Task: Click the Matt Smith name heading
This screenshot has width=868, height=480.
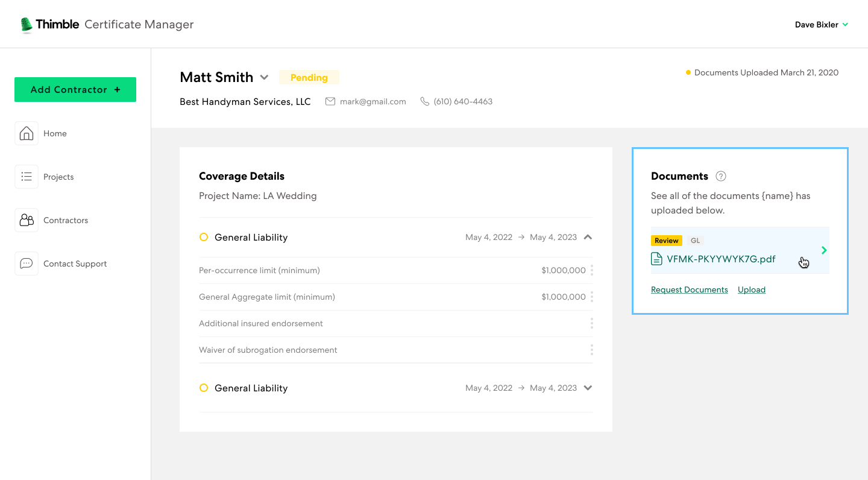Action: click(x=216, y=77)
